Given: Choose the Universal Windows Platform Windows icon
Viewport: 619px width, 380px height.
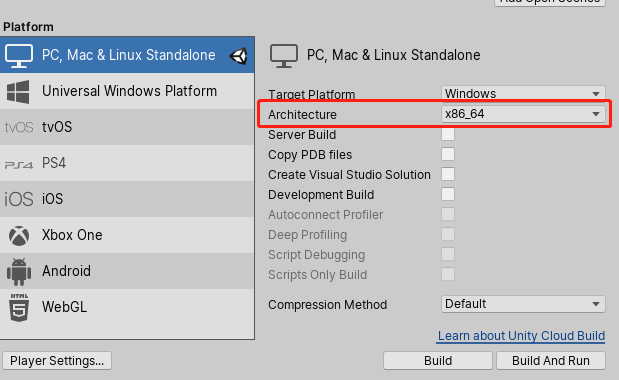Looking at the screenshot, I should pos(18,92).
